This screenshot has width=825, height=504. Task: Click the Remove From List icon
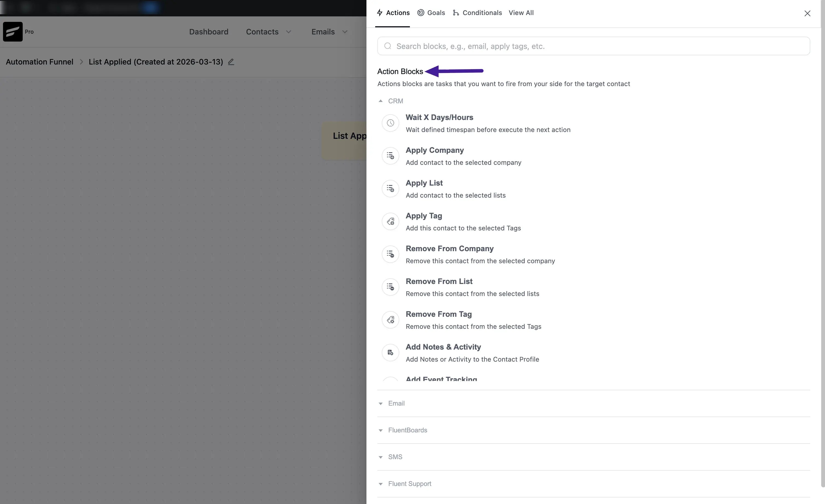(391, 287)
